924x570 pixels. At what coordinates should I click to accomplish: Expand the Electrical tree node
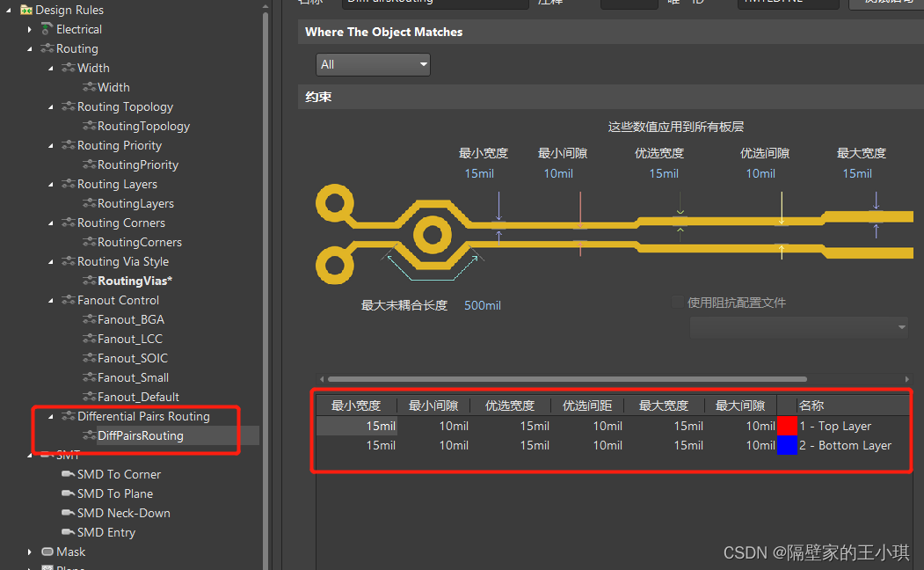[31, 29]
